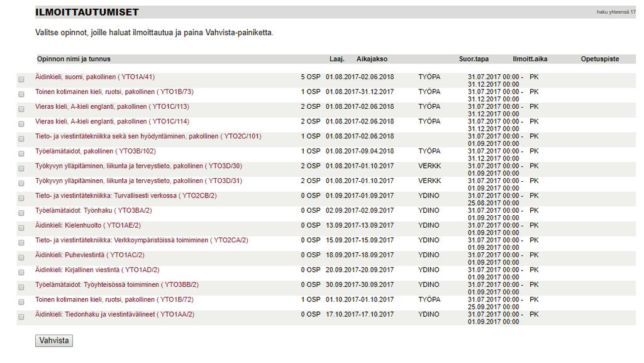Click the 'Laaj.' column header
This screenshot has height=363, width=644.
coord(337,59)
